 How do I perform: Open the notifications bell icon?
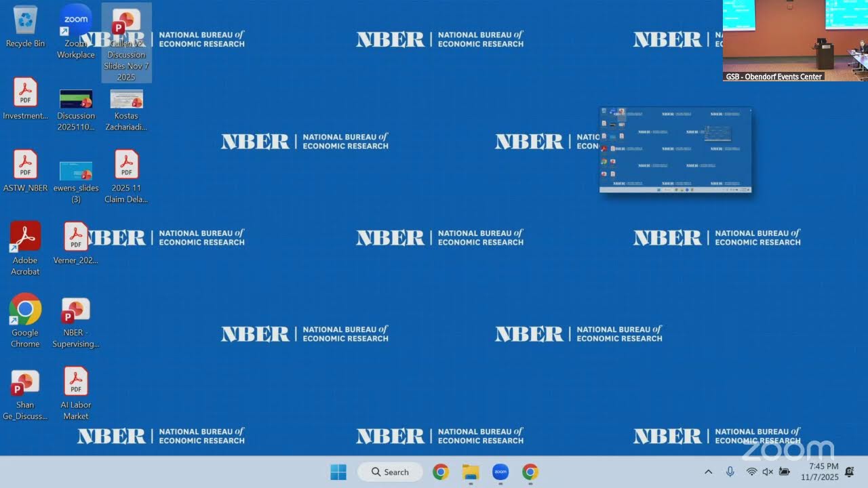pos(850,472)
